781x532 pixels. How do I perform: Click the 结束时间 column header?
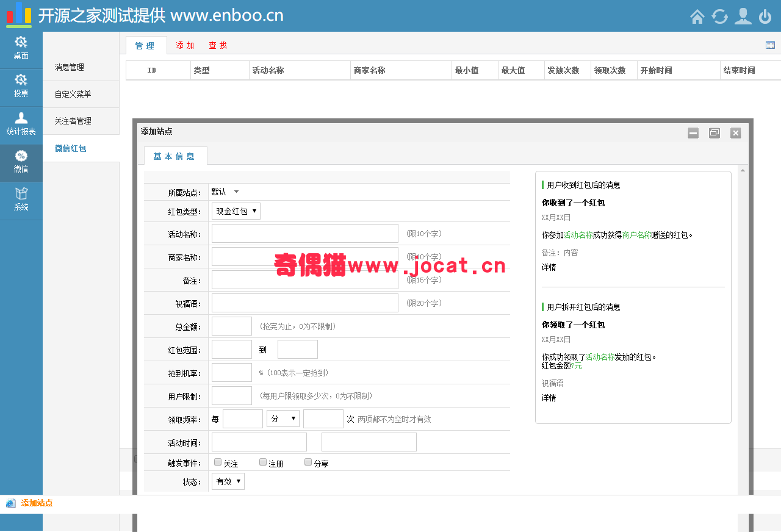pos(750,70)
